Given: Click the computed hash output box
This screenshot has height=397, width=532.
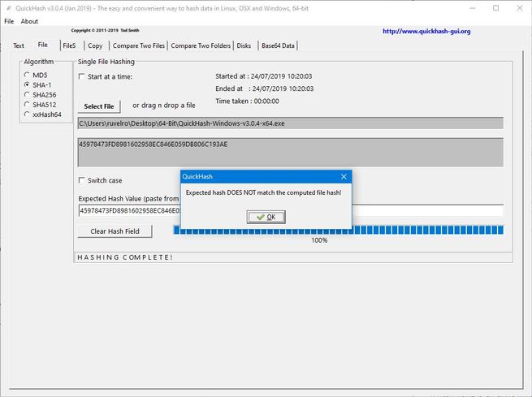Looking at the screenshot, I should tap(291, 152).
